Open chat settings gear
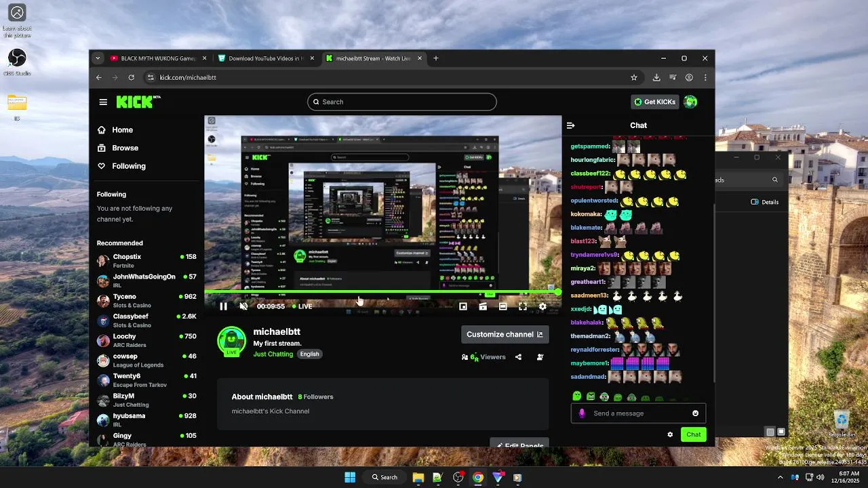Viewport: 868px width, 488px height. [x=670, y=434]
